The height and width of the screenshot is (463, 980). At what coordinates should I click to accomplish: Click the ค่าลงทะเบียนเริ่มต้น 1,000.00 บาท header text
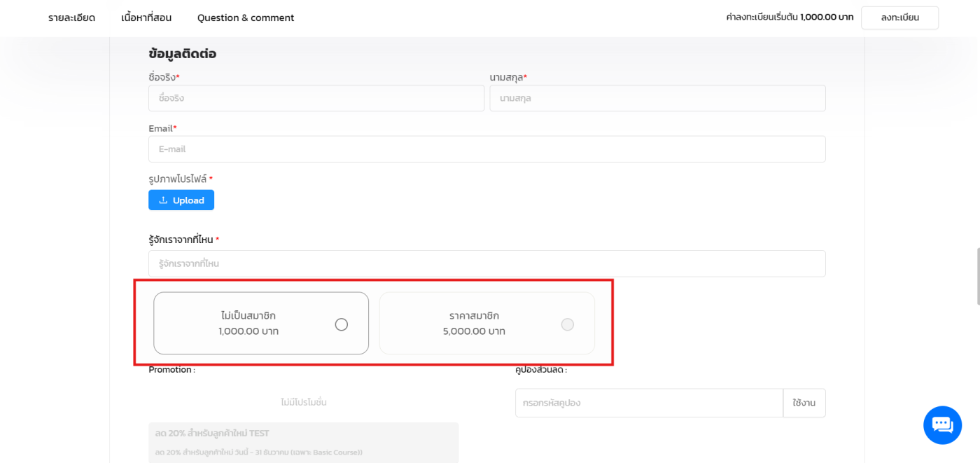click(789, 18)
